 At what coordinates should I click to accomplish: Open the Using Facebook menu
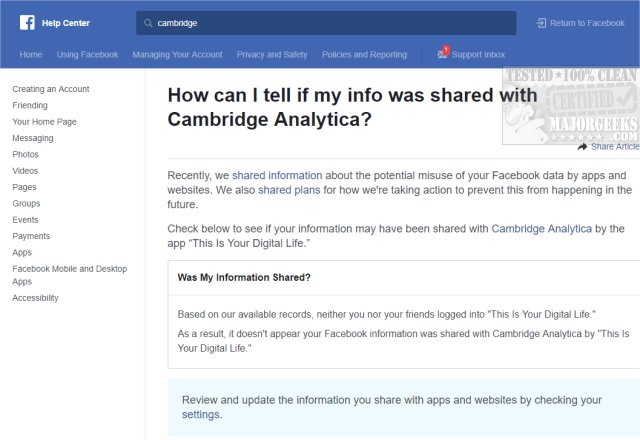[x=87, y=54]
